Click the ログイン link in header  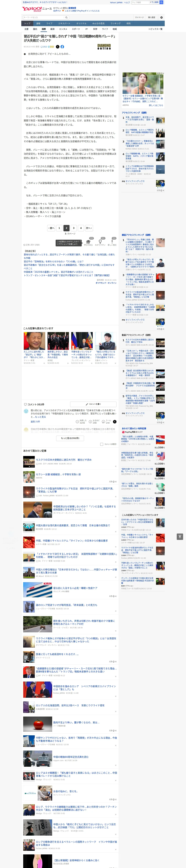(x=57, y=11)
